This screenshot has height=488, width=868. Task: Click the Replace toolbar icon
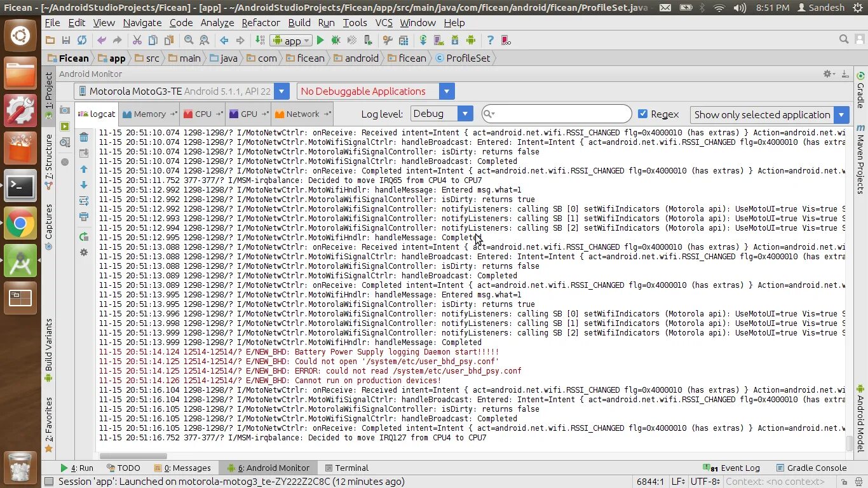pos(204,40)
